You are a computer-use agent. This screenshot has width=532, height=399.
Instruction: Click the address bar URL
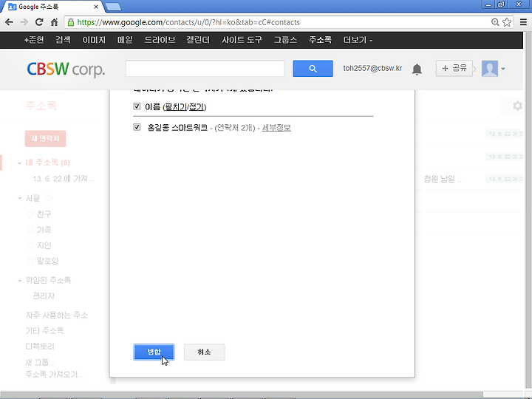[188, 22]
